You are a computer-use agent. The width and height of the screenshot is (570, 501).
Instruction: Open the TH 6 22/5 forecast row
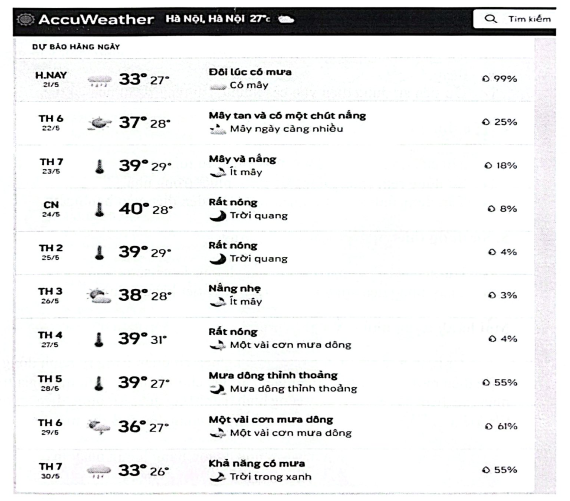[274, 123]
